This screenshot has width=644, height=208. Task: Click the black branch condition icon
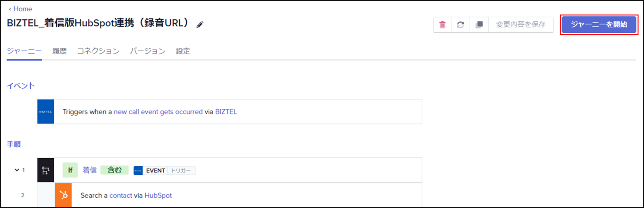tap(46, 170)
